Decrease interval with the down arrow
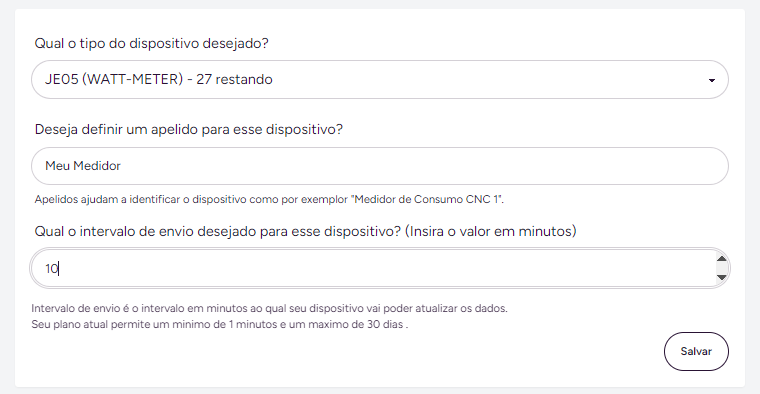Screen dimensions: 760x394 click(722, 277)
